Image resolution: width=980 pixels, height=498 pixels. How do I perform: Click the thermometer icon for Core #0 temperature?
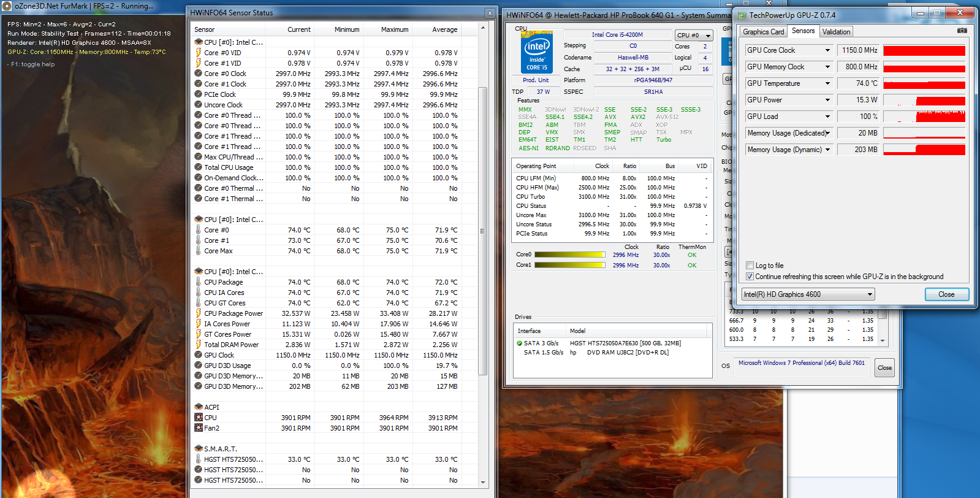point(199,230)
